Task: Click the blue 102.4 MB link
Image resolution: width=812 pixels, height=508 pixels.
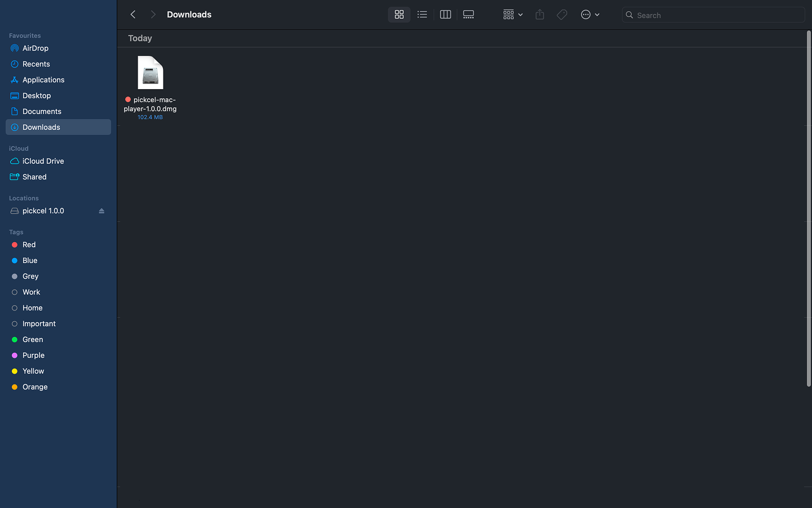Action: 150,117
